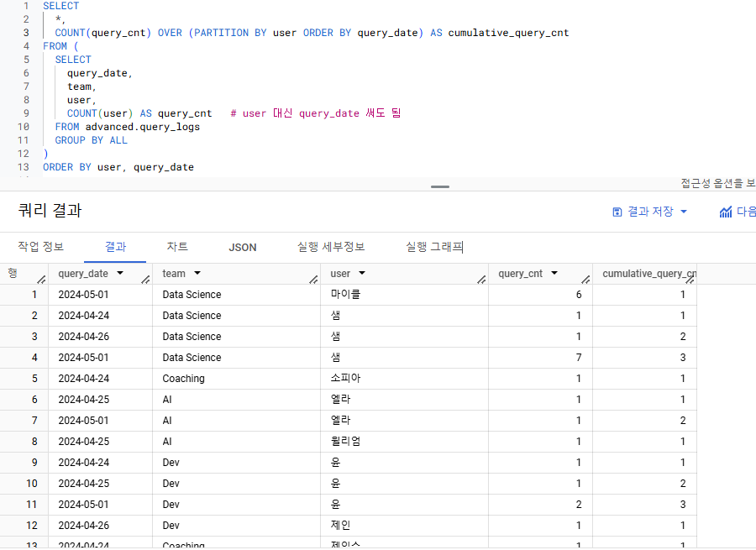756x550 pixels.
Task: Click line 3 COUNT window function in editor
Action: [x=312, y=33]
